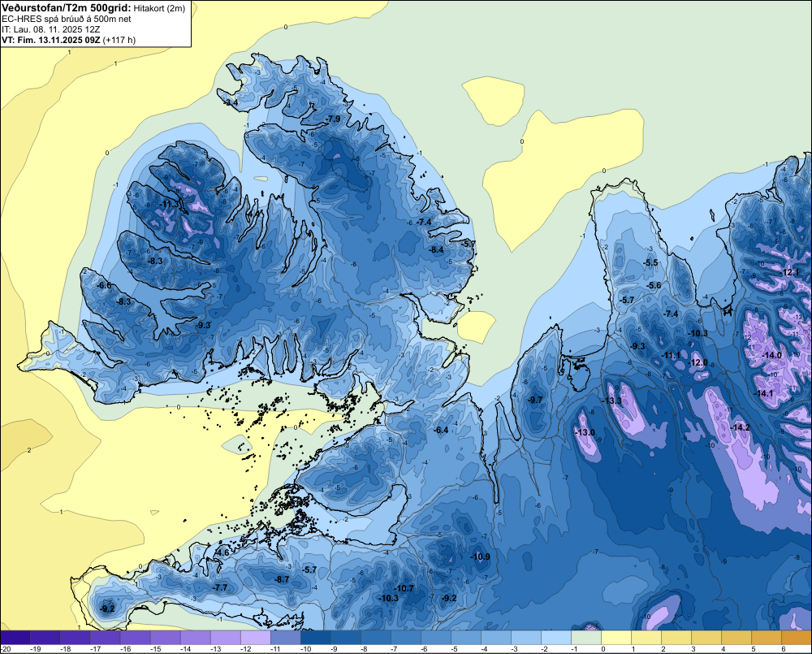Click the -14.0 temperature value
Image resolution: width=812 pixels, height=654 pixels.
point(772,355)
